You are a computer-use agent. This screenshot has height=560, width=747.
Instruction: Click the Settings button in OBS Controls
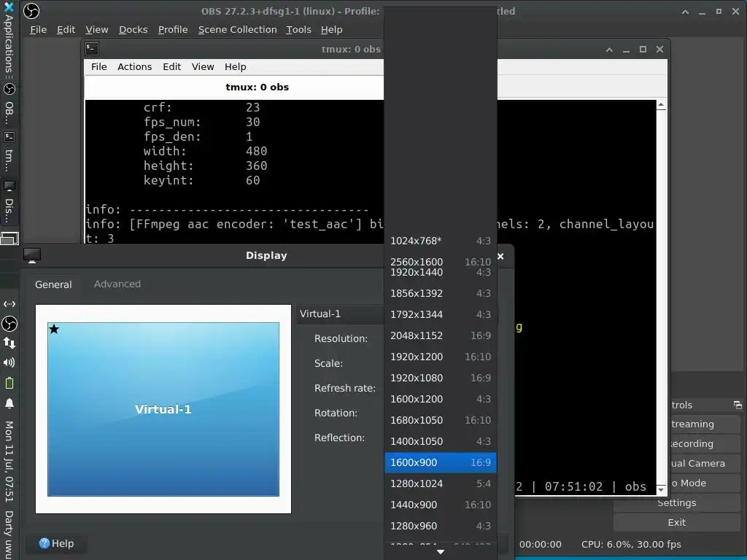(676, 503)
